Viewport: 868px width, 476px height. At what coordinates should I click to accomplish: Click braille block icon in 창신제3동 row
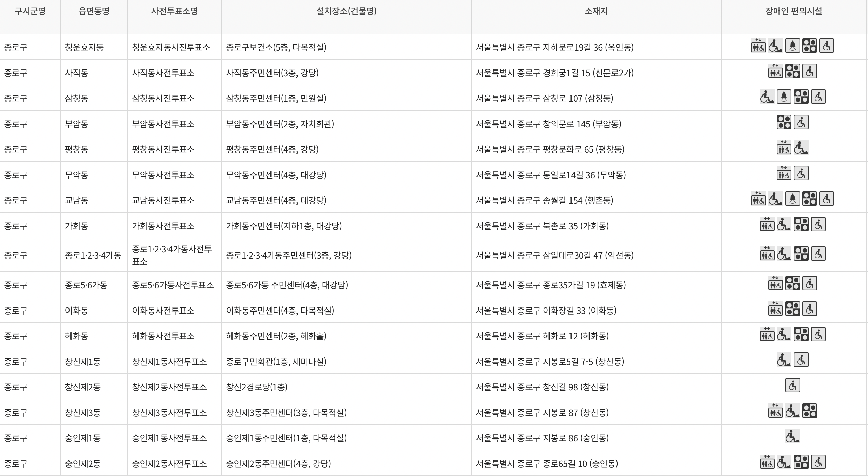[809, 411]
